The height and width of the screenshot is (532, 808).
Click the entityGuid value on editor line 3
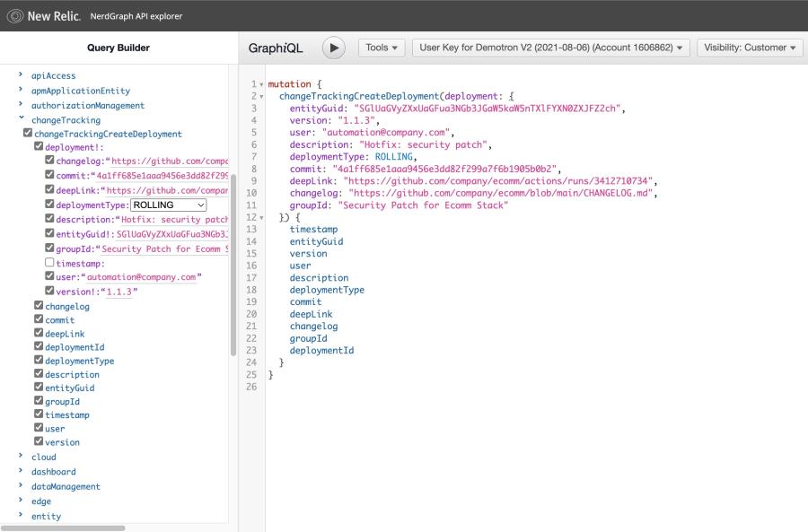(x=487, y=109)
